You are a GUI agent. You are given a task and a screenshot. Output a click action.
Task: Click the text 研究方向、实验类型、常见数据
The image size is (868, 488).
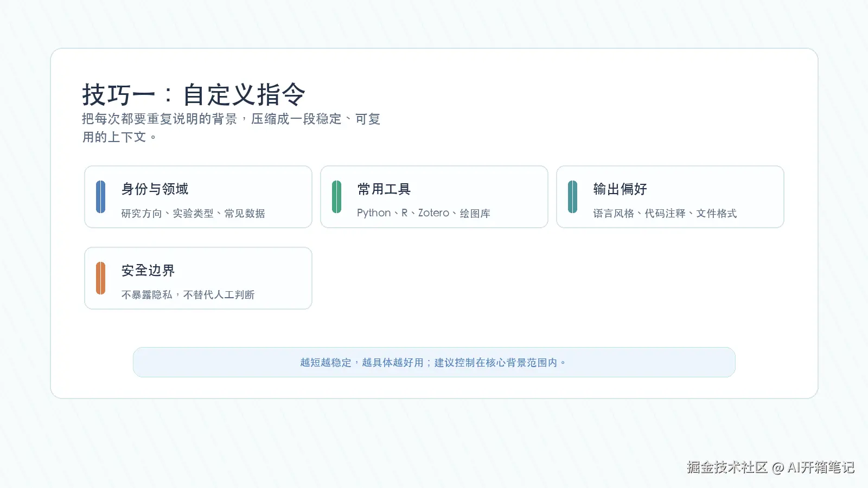[193, 213]
